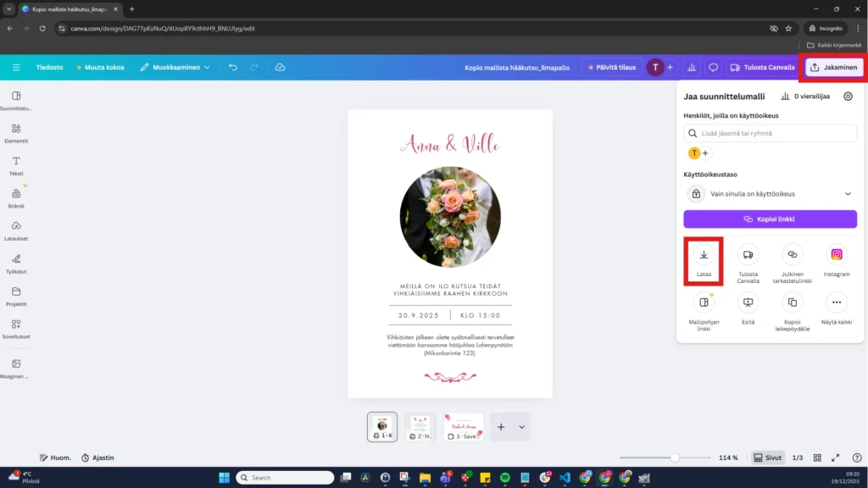Open the comments bubble in the toolbar
The image size is (868, 488).
(x=715, y=66)
